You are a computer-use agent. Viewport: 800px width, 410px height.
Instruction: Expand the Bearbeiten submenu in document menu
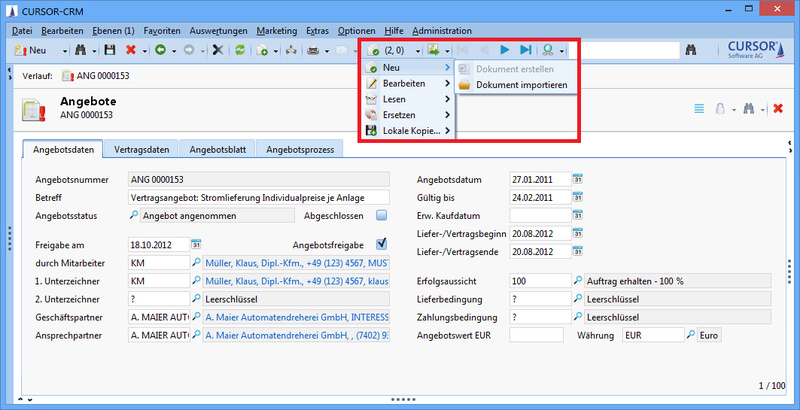[x=410, y=84]
